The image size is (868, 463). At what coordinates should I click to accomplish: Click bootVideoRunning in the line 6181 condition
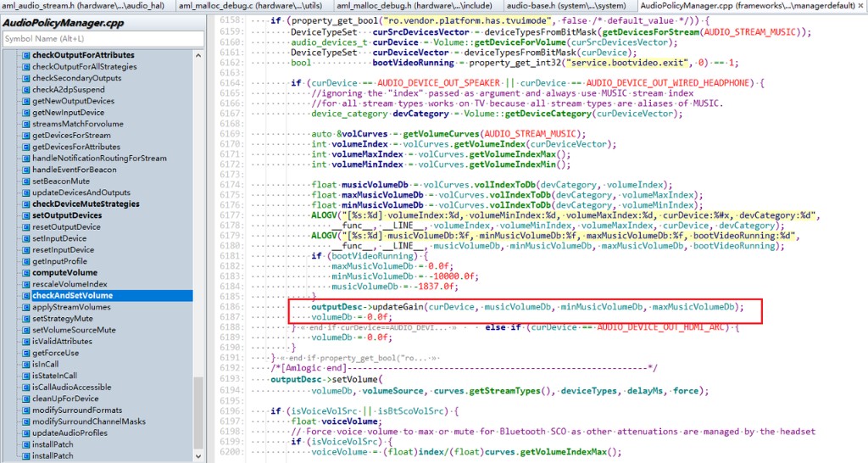tap(372, 256)
